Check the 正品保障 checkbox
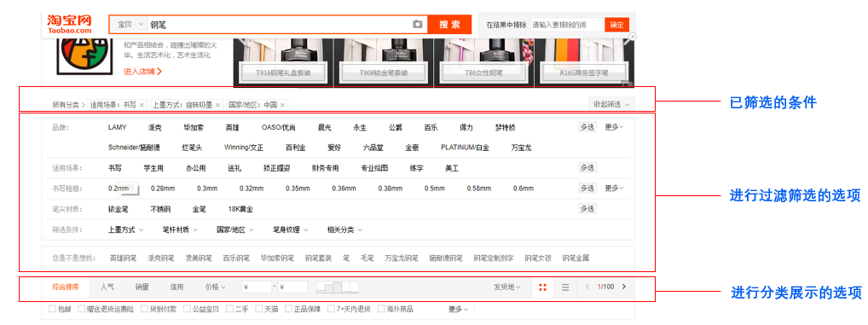Image resolution: width=868 pixels, height=325 pixels. (288, 309)
